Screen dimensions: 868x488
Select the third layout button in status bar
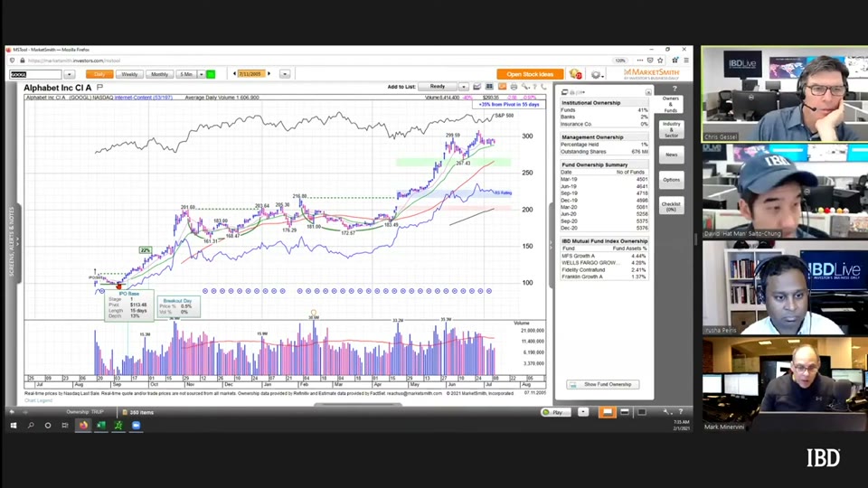(x=642, y=412)
